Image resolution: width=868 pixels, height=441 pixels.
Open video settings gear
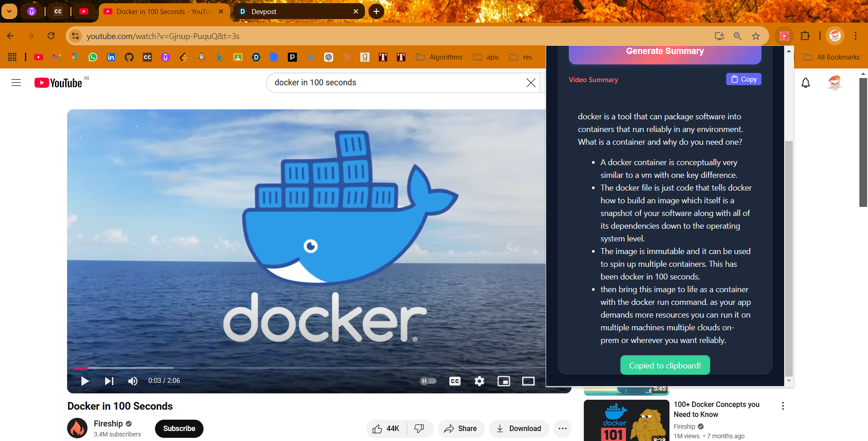(479, 381)
